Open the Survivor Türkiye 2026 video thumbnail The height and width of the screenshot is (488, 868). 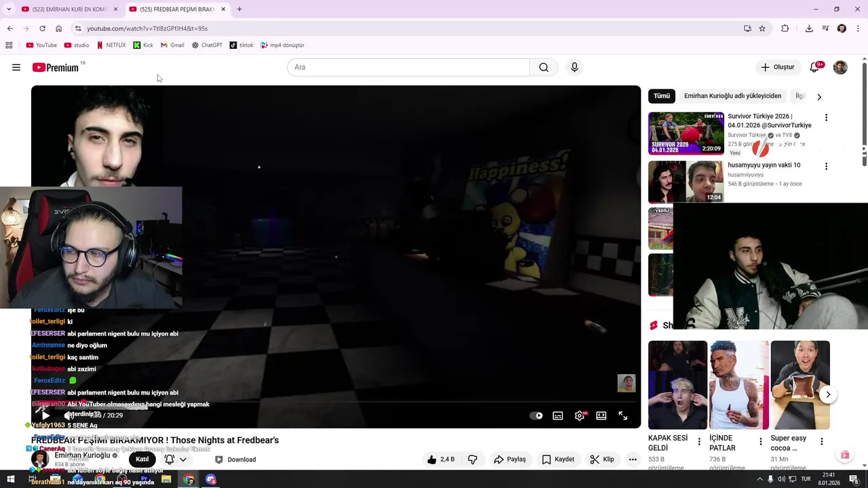(686, 134)
